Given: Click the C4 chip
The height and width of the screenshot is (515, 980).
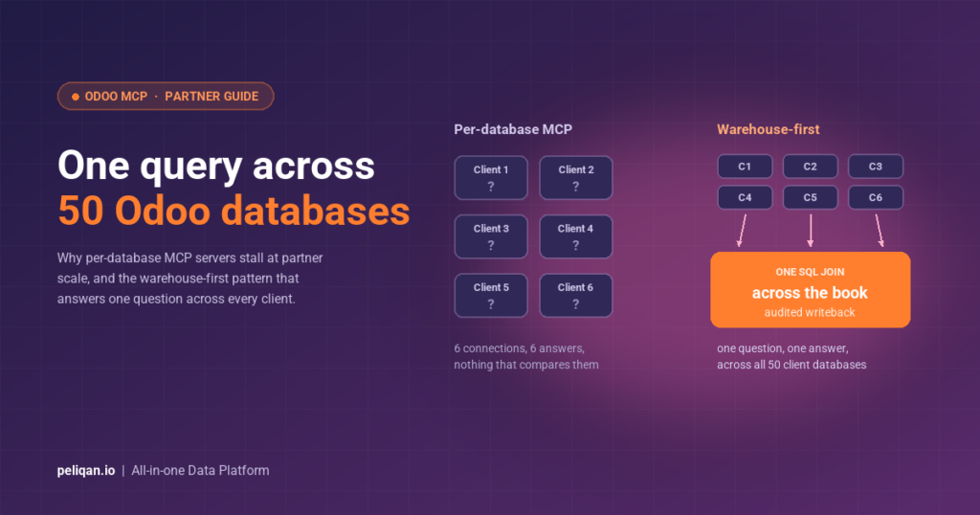Looking at the screenshot, I should pyautogui.click(x=745, y=197).
